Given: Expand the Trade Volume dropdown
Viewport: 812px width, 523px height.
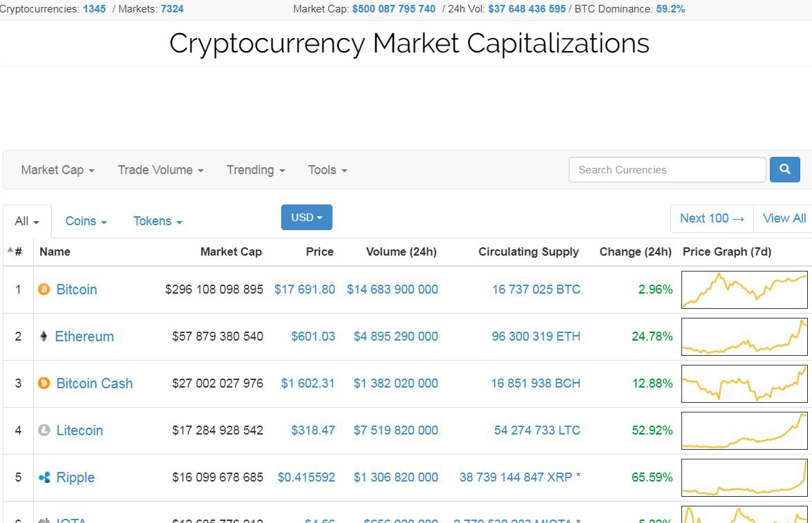Looking at the screenshot, I should [x=160, y=170].
